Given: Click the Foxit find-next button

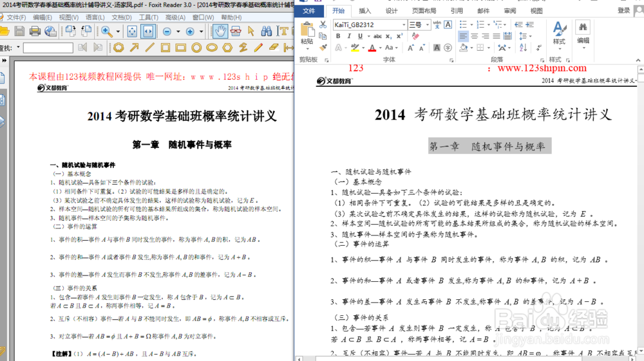Looking at the screenshot, I should click(x=98, y=48).
